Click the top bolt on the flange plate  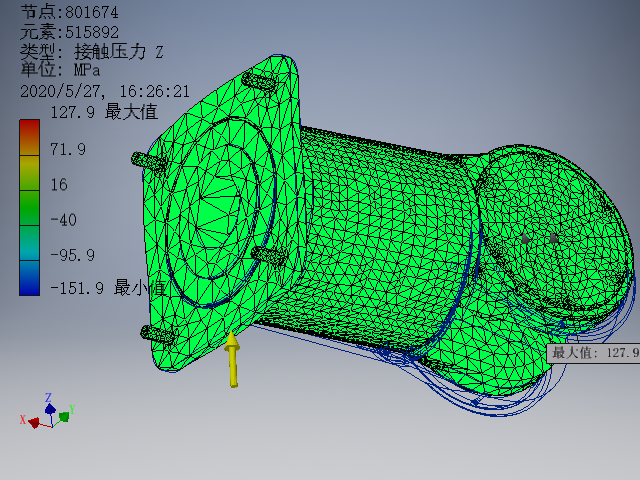click(258, 80)
